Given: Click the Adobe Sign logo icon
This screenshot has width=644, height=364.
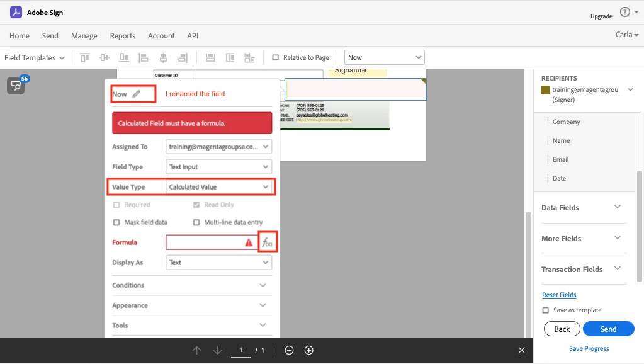Looking at the screenshot, I should (x=16, y=13).
